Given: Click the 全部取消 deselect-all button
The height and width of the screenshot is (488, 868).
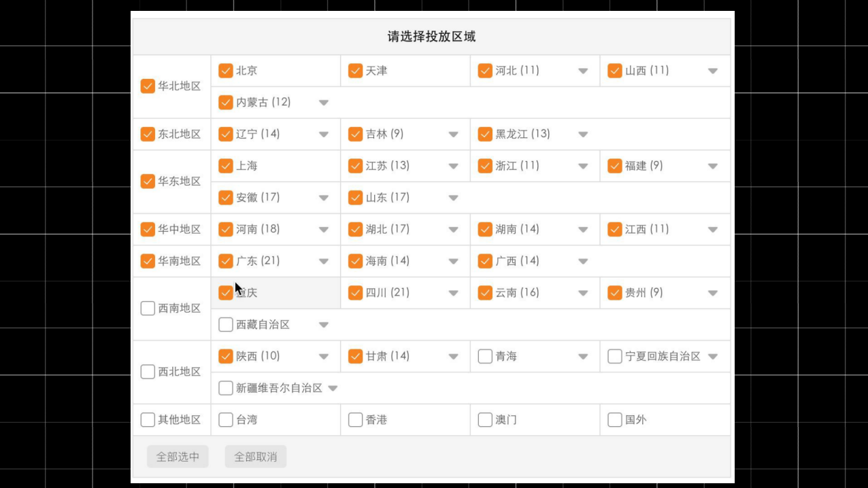Looking at the screenshot, I should point(256,457).
